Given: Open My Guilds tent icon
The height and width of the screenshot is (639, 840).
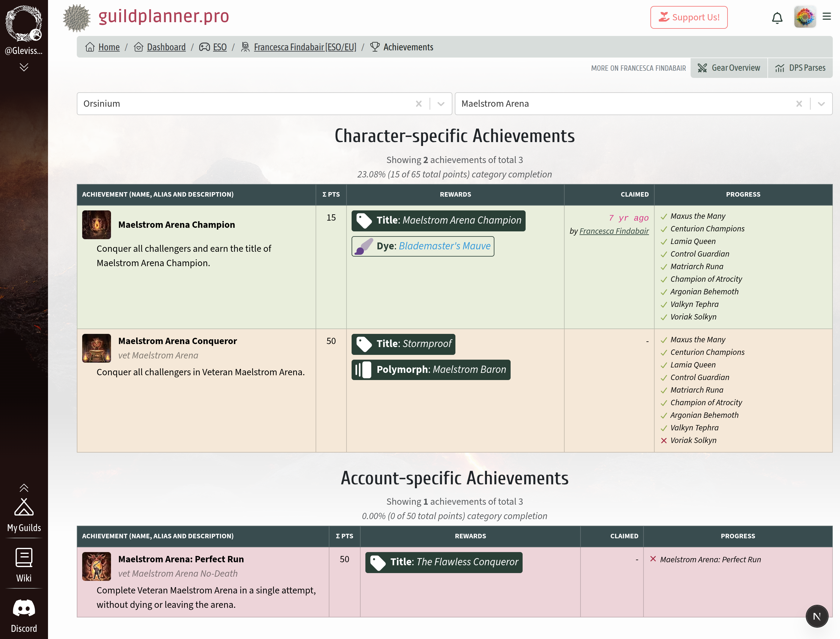Looking at the screenshot, I should 24,507.
